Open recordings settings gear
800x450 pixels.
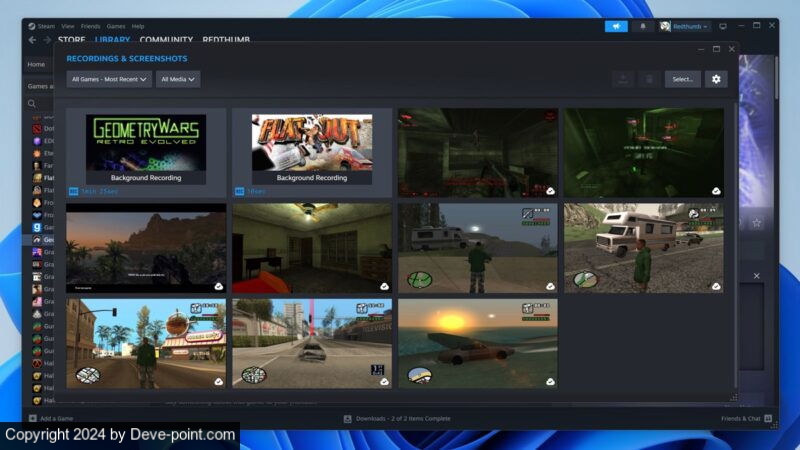pyautogui.click(x=716, y=79)
